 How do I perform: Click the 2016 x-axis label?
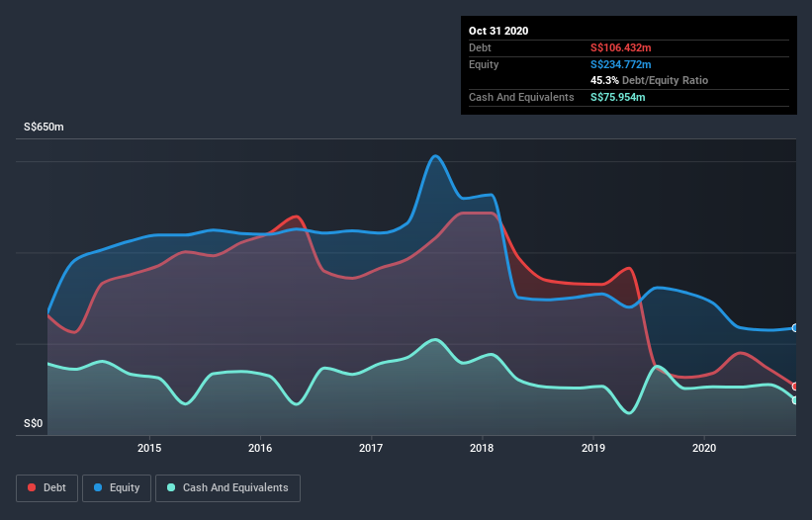pos(260,448)
